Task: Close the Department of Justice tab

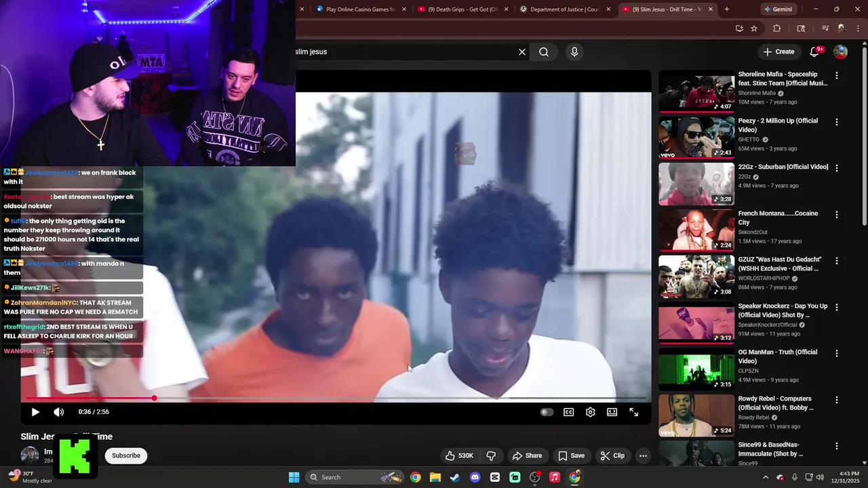Action: [x=608, y=9]
